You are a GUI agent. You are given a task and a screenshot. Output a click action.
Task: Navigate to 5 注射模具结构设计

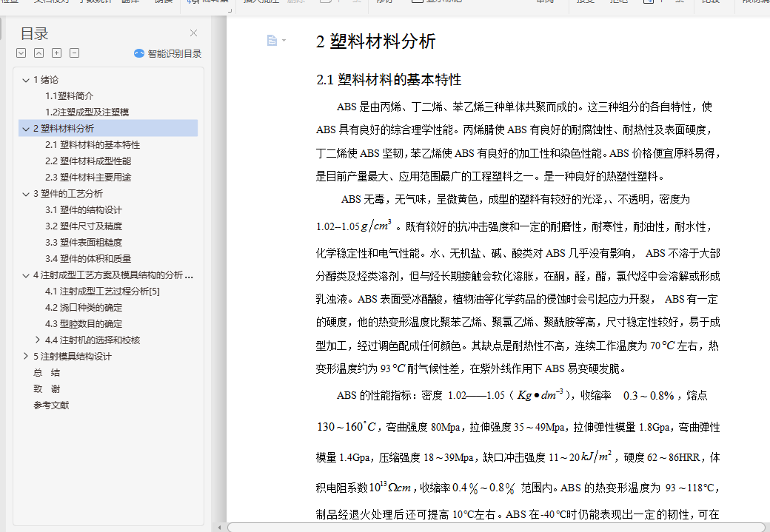(x=73, y=357)
